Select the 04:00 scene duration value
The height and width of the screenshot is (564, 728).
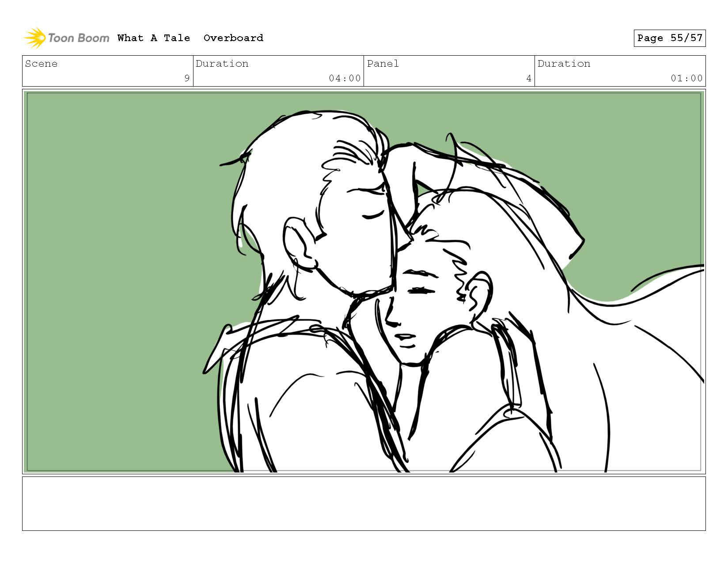pyautogui.click(x=345, y=78)
